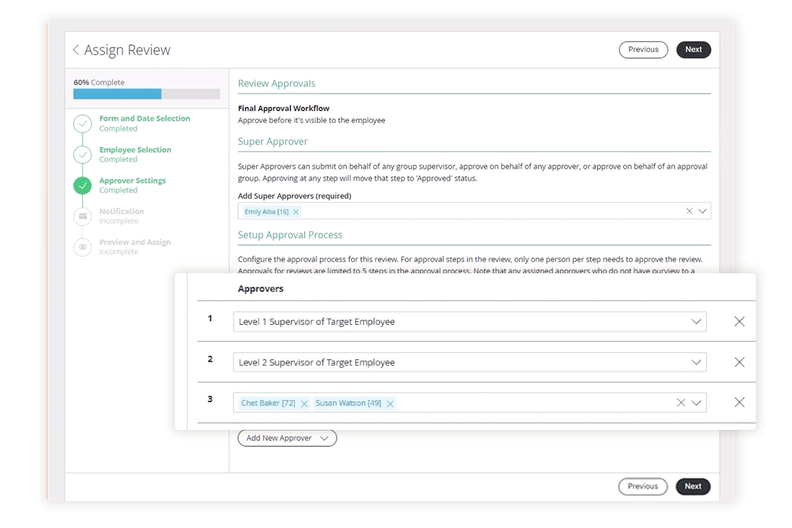Click the top Previous button
This screenshot has width=792, height=528.
click(x=643, y=50)
